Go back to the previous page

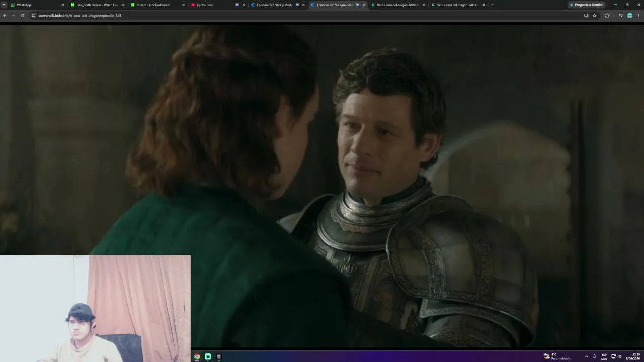coord(5,16)
